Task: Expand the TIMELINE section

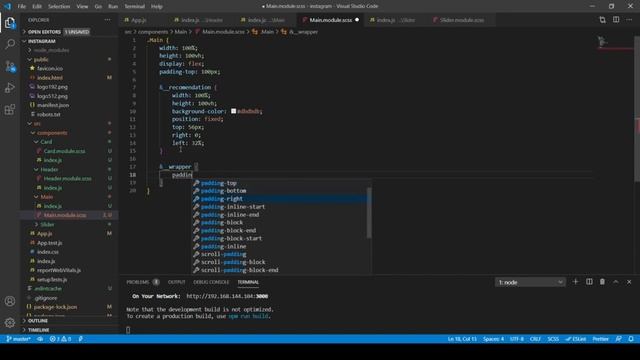Action: coord(38,330)
